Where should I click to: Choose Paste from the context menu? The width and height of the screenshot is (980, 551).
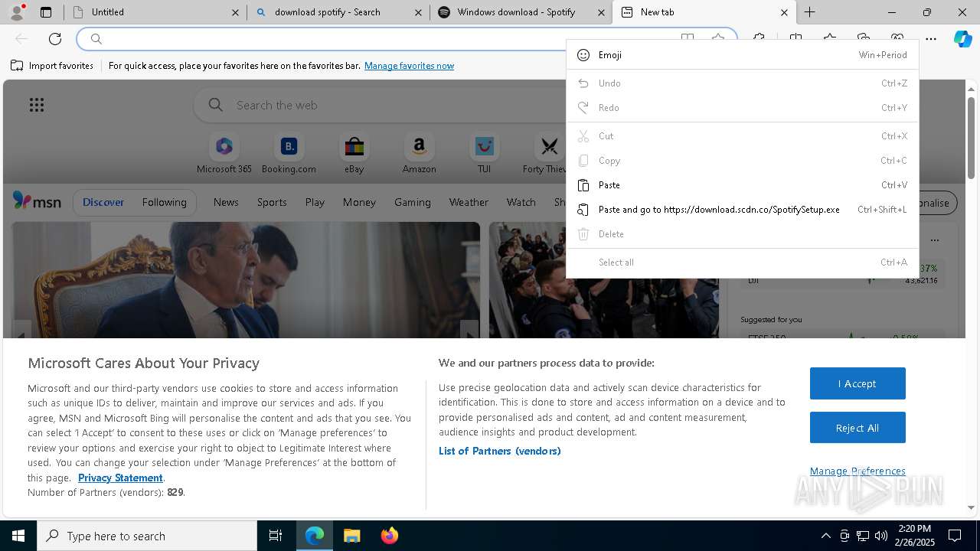742,185
